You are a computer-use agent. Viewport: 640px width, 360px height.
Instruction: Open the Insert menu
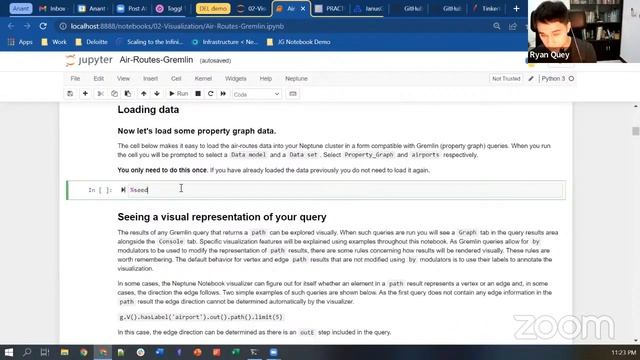coord(150,78)
